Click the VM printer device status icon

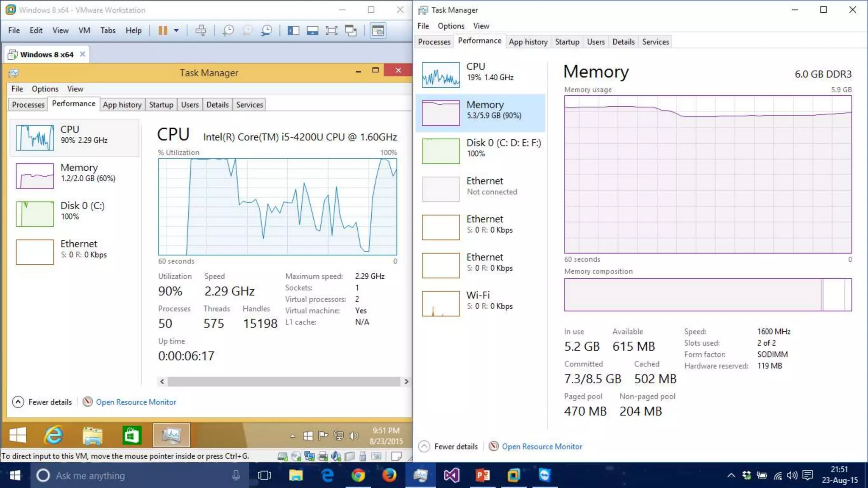[323, 456]
